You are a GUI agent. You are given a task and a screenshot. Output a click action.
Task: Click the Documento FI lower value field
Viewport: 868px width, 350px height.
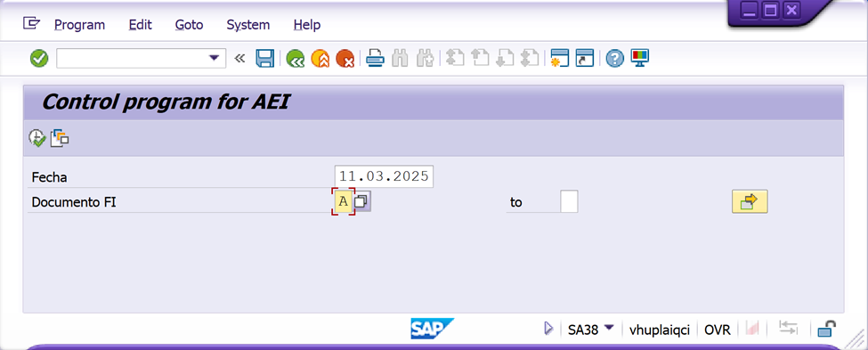coord(344,201)
